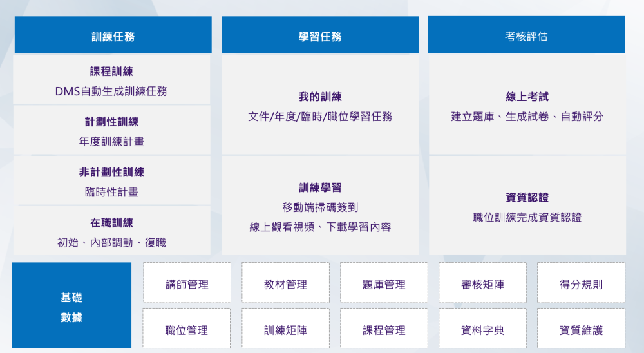Image resolution: width=644 pixels, height=353 pixels.
Task: Select the 資料字典 box
Action: [482, 329]
